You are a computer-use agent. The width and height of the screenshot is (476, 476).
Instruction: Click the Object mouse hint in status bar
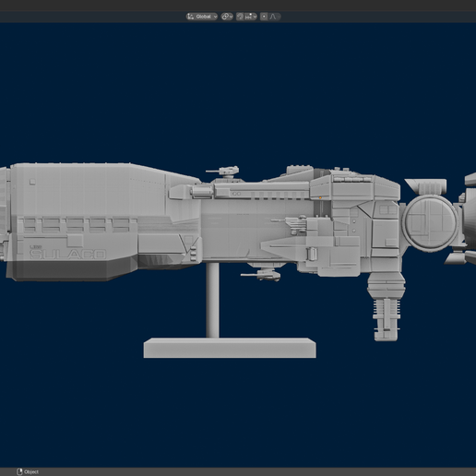pyautogui.click(x=28, y=471)
